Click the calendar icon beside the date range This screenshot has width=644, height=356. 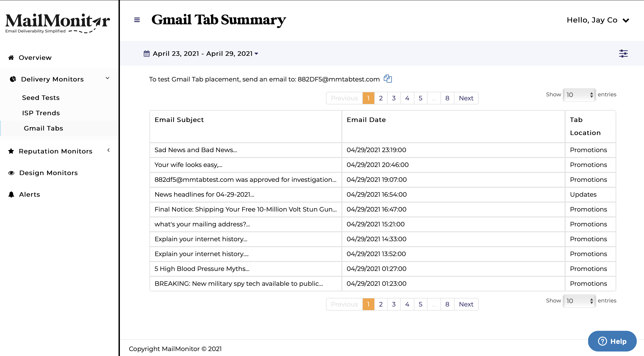[147, 53]
